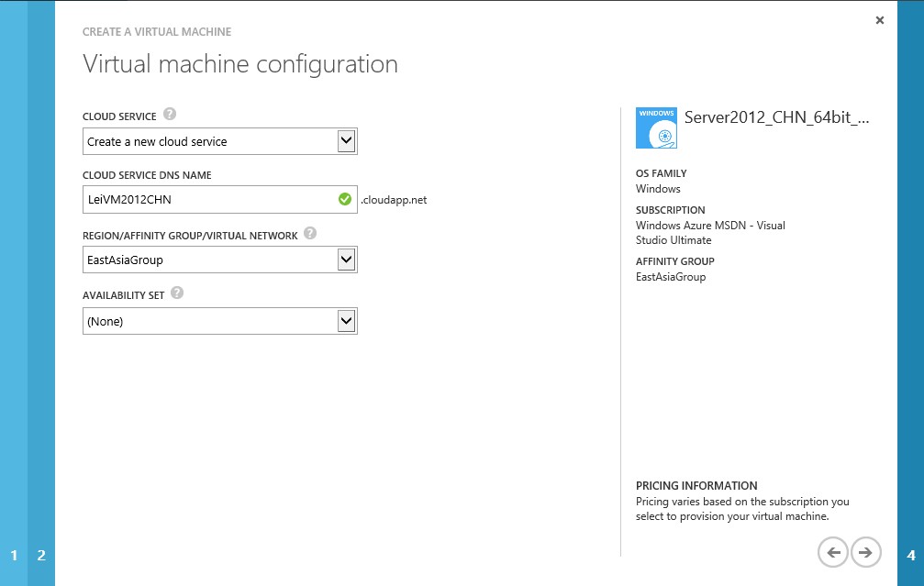
Task: Click the Server2012_CHN_64bit image name
Action: tap(776, 117)
